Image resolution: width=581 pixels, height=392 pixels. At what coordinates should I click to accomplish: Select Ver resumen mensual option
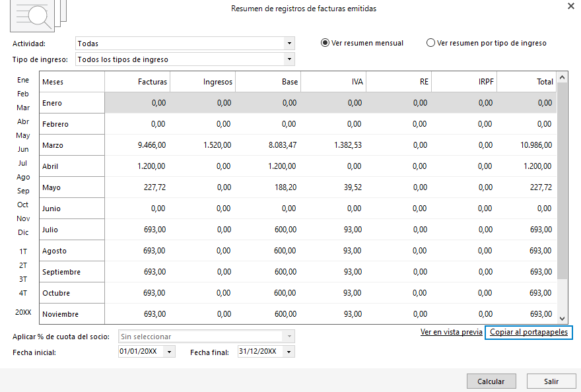click(x=325, y=43)
